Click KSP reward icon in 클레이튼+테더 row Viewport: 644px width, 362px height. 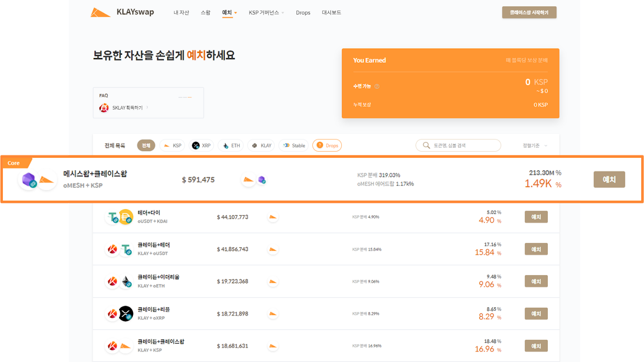click(273, 249)
